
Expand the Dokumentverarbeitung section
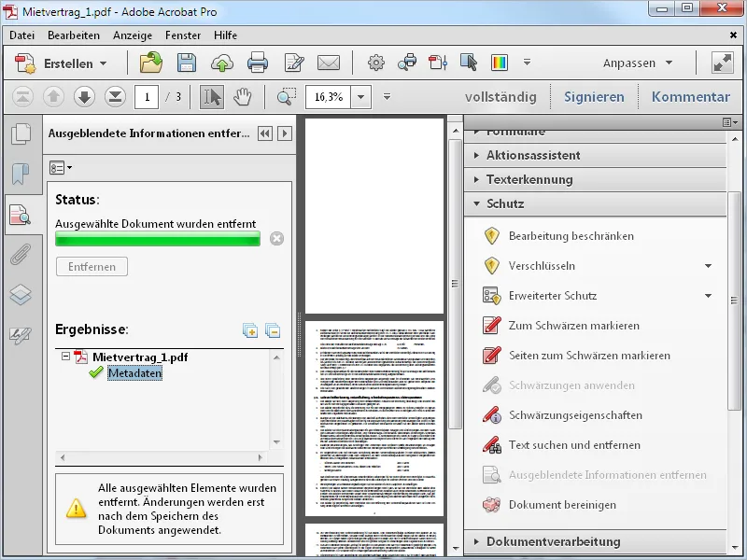point(595,541)
